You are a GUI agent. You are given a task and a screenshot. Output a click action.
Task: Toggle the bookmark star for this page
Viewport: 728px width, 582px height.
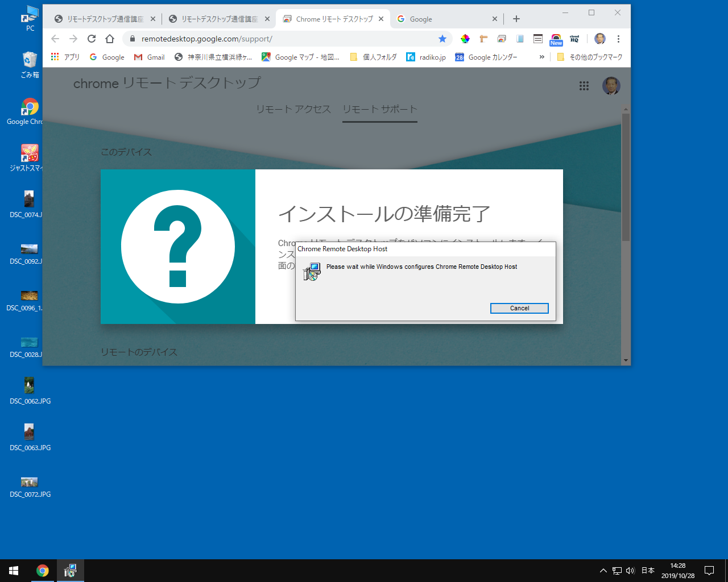(x=442, y=39)
